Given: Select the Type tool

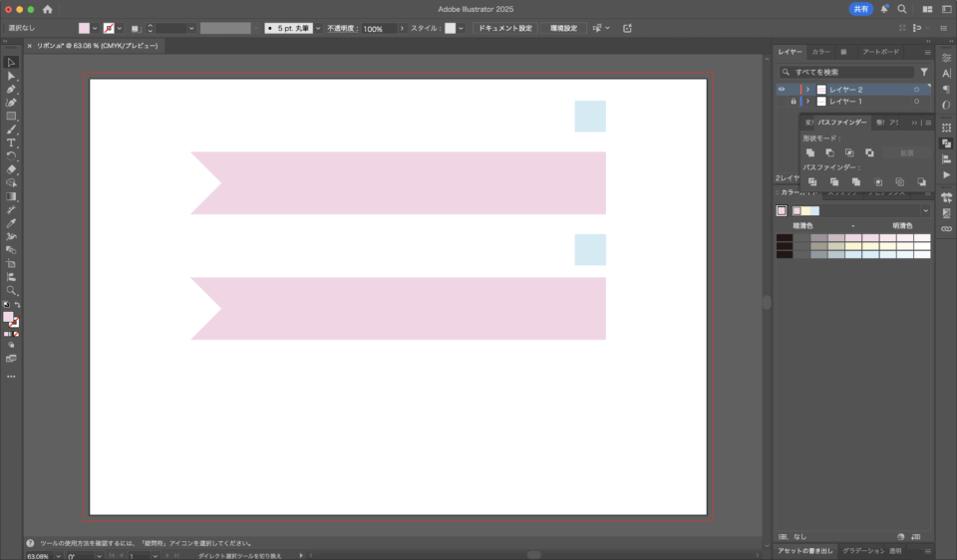Looking at the screenshot, I should pos(12,143).
